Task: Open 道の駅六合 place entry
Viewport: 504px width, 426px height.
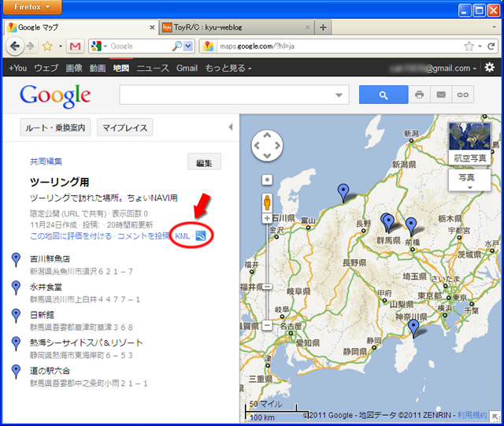Action: [50, 371]
